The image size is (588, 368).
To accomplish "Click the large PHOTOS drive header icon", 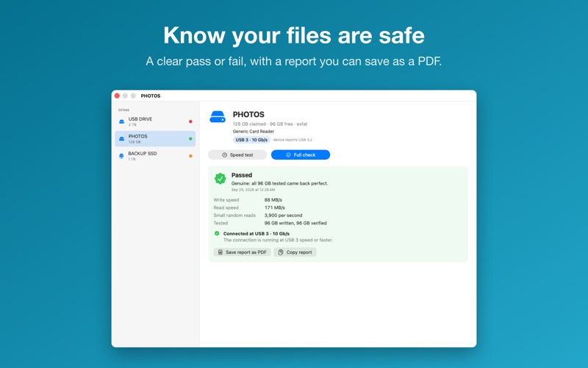I will (218, 117).
